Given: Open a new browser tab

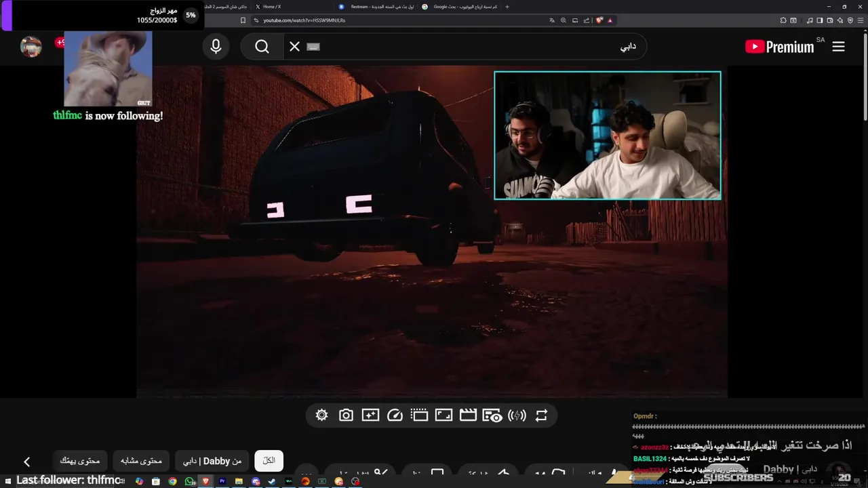Looking at the screenshot, I should (507, 7).
